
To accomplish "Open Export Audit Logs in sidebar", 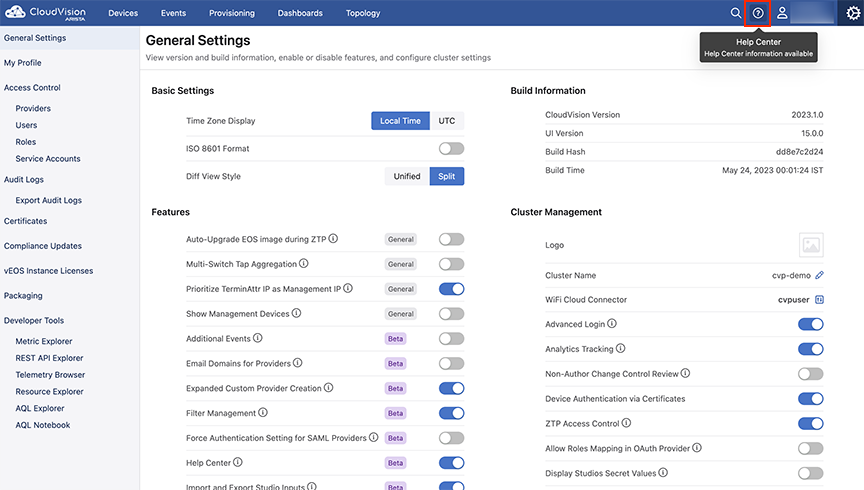I will [x=48, y=200].
